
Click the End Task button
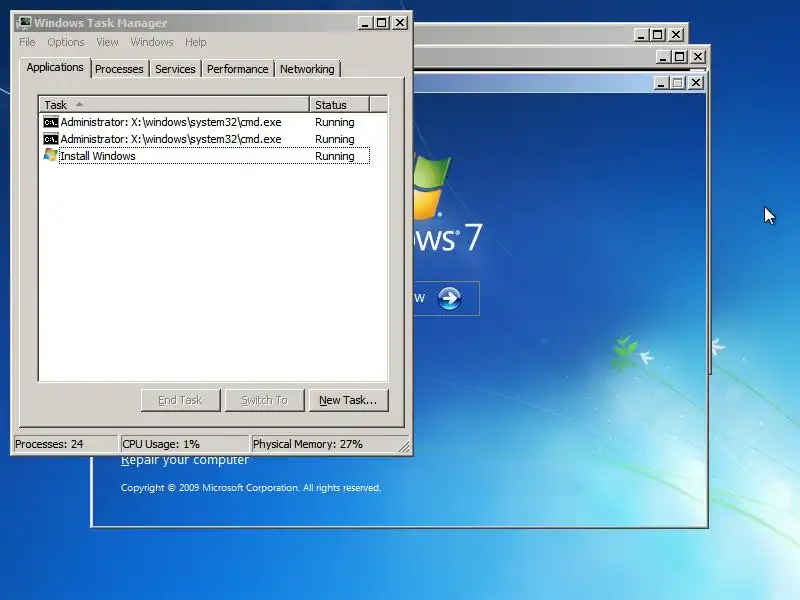[x=181, y=400]
